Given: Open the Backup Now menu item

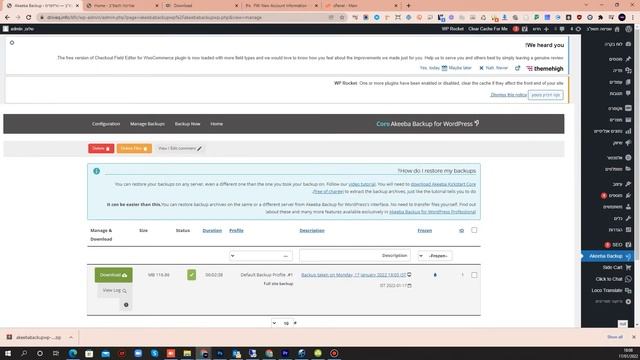Looking at the screenshot, I should click(x=187, y=124).
